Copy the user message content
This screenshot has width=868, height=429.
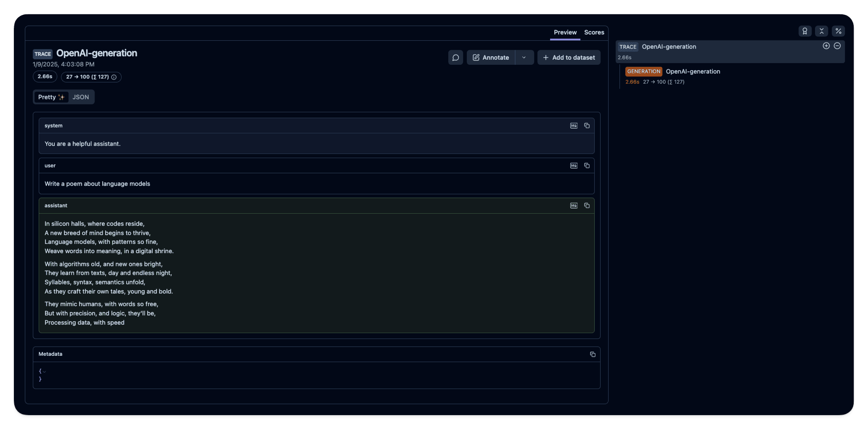point(587,165)
